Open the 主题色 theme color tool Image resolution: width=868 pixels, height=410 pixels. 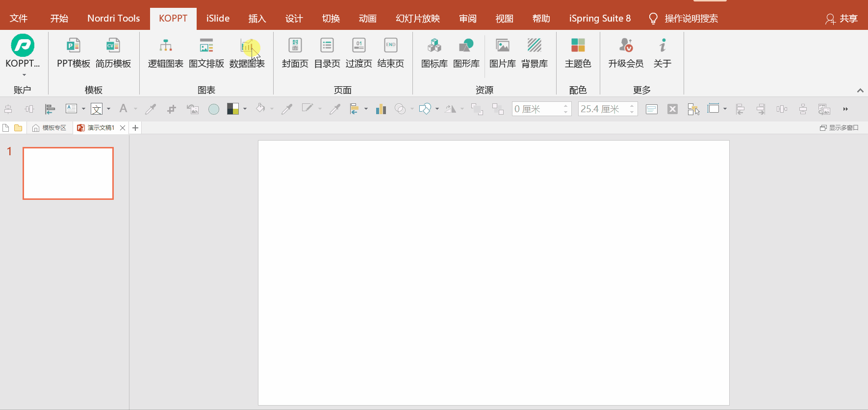tap(578, 53)
